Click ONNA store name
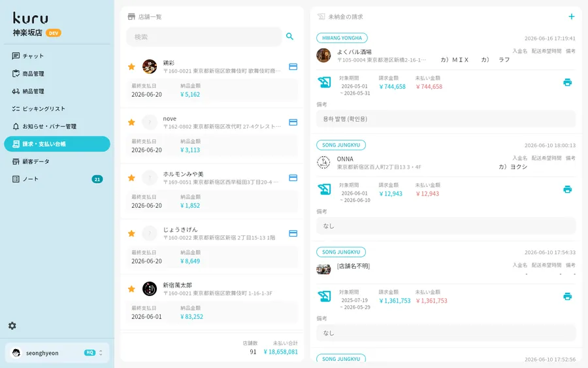The height and width of the screenshot is (368, 588). pyautogui.click(x=345, y=159)
